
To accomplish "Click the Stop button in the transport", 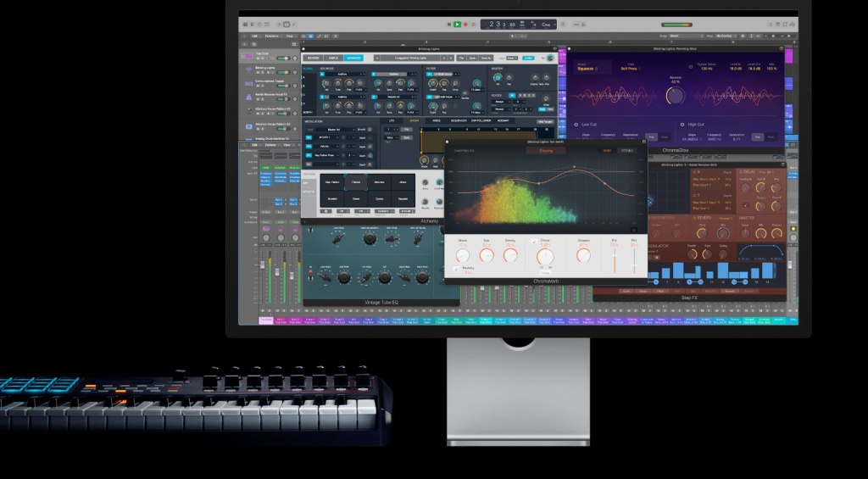I will [x=449, y=25].
